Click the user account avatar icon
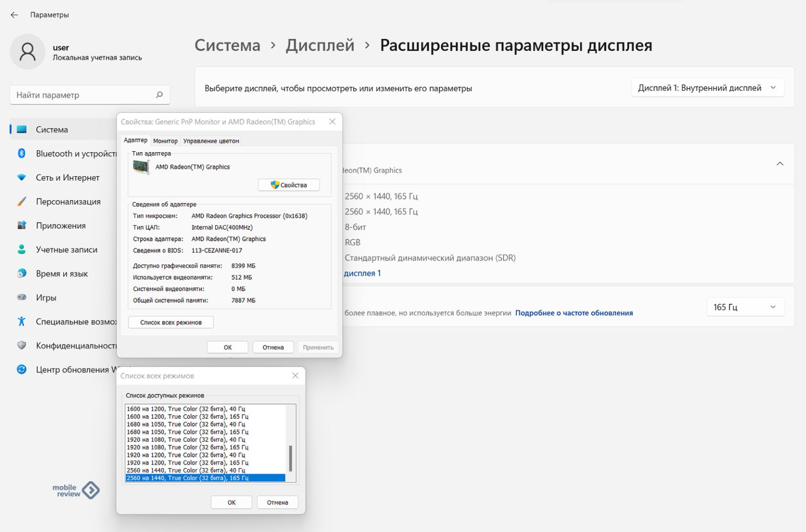Viewport: 806px width, 532px height. click(x=27, y=52)
